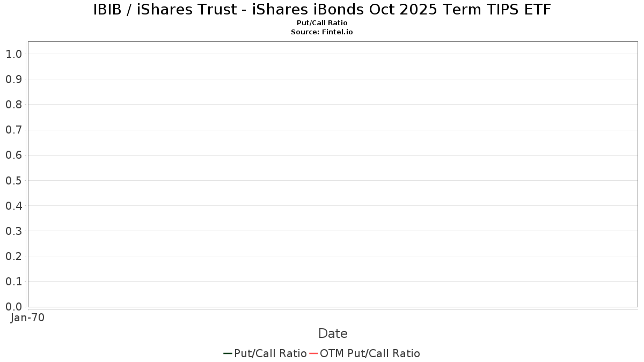This screenshot has height=362, width=644.
Task: Click the 0.1 y-axis label
Action: pos(13,281)
